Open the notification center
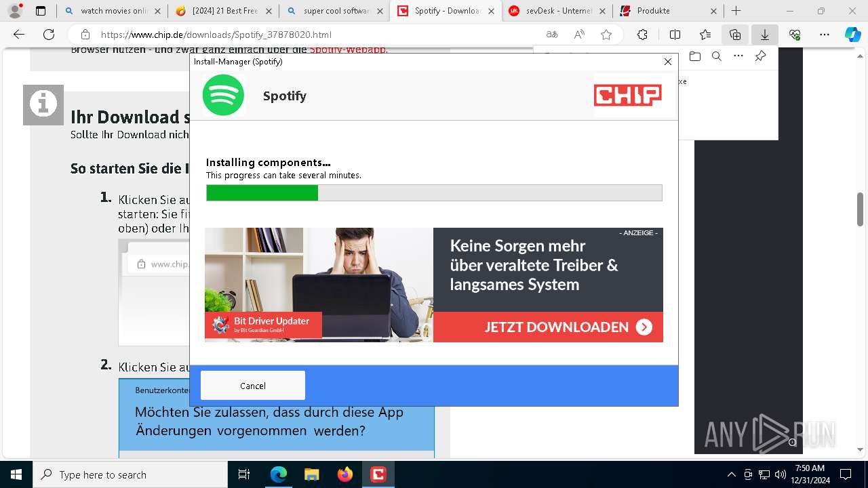Image resolution: width=868 pixels, height=488 pixels. pos(846,474)
